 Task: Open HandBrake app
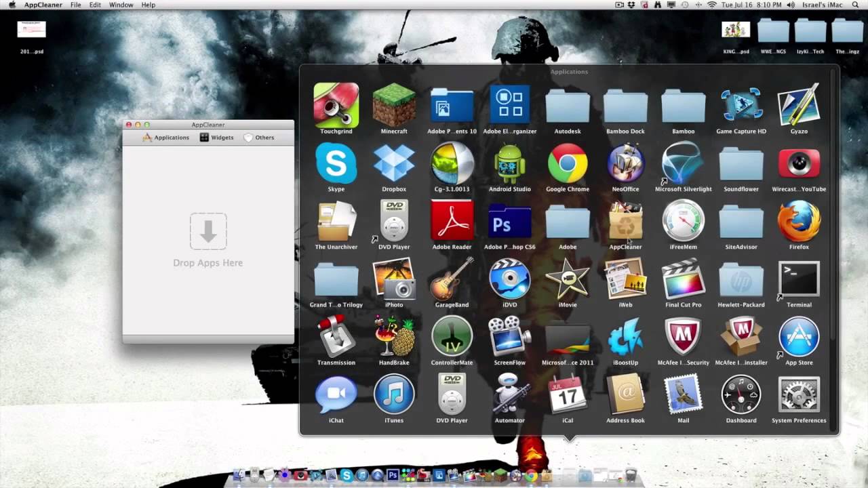click(394, 337)
